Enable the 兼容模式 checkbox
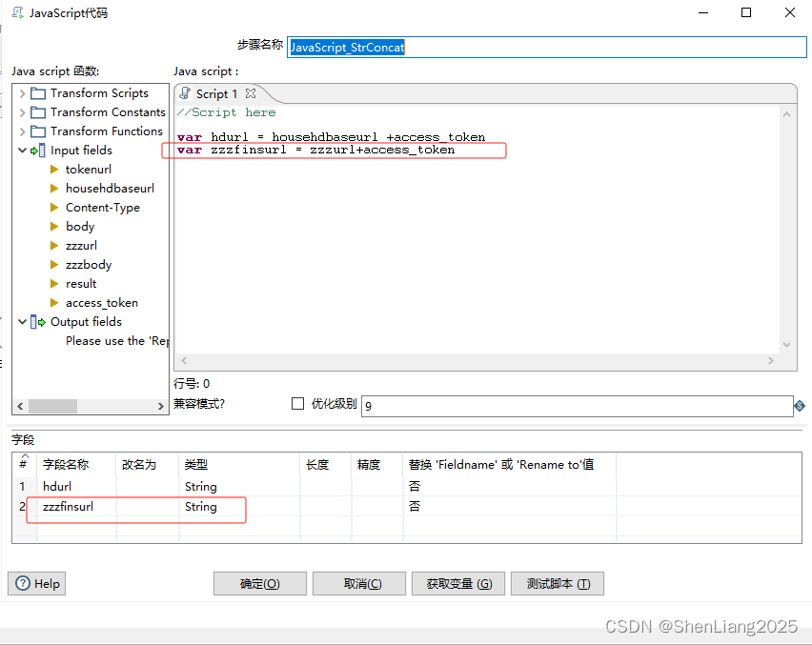The image size is (812, 645). [297, 403]
